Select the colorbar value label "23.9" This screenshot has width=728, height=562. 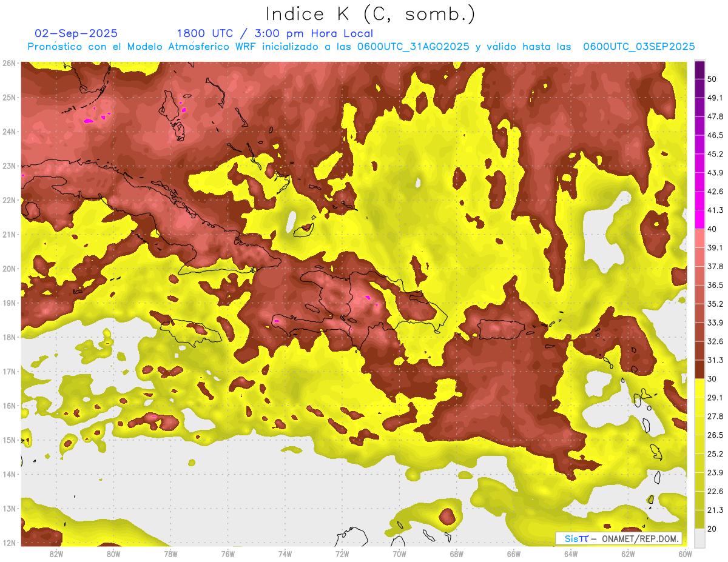(x=715, y=472)
